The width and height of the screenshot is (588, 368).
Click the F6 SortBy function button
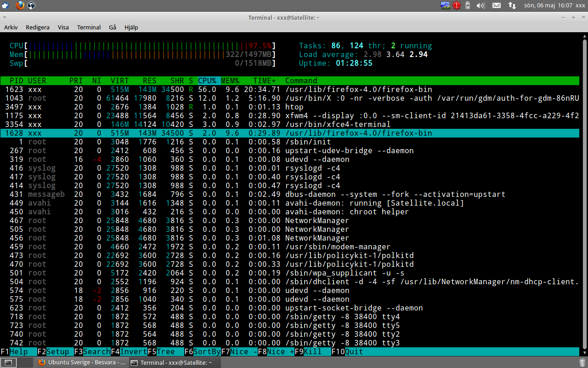tap(203, 352)
